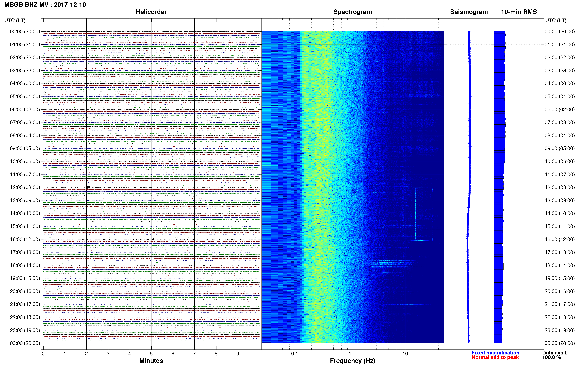Select the left '23:00 (19:00)' time label
The image size is (588, 368).
pyautogui.click(x=25, y=330)
